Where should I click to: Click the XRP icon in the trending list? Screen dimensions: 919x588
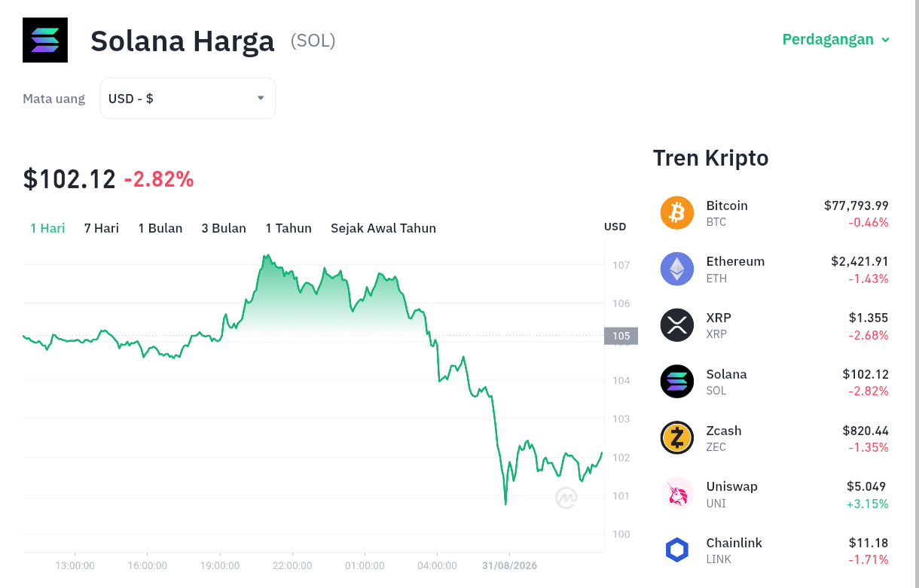point(676,325)
